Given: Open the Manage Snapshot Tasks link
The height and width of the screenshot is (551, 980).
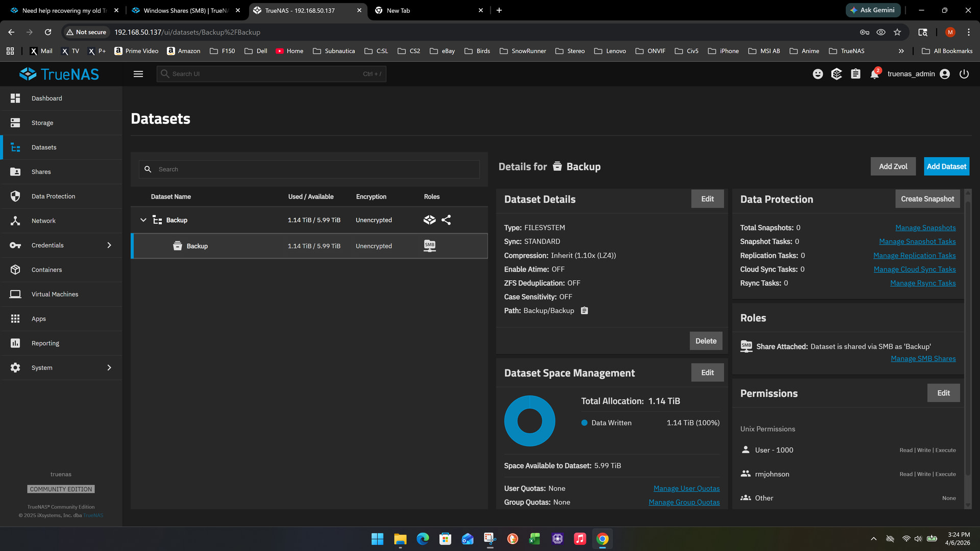Looking at the screenshot, I should (917, 242).
